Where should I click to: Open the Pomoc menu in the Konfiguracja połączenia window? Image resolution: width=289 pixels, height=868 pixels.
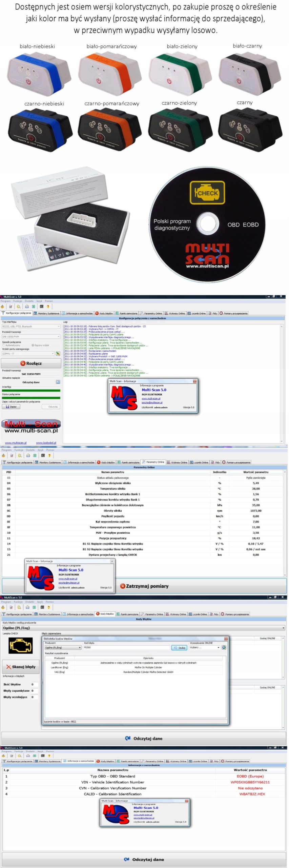coord(49,301)
